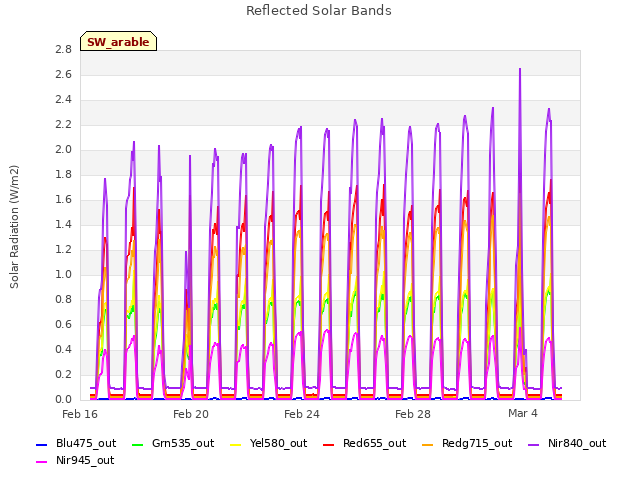This screenshot has width=640, height=480.
Task: Click the 0.0 y-axis tick label
Action: (63, 399)
